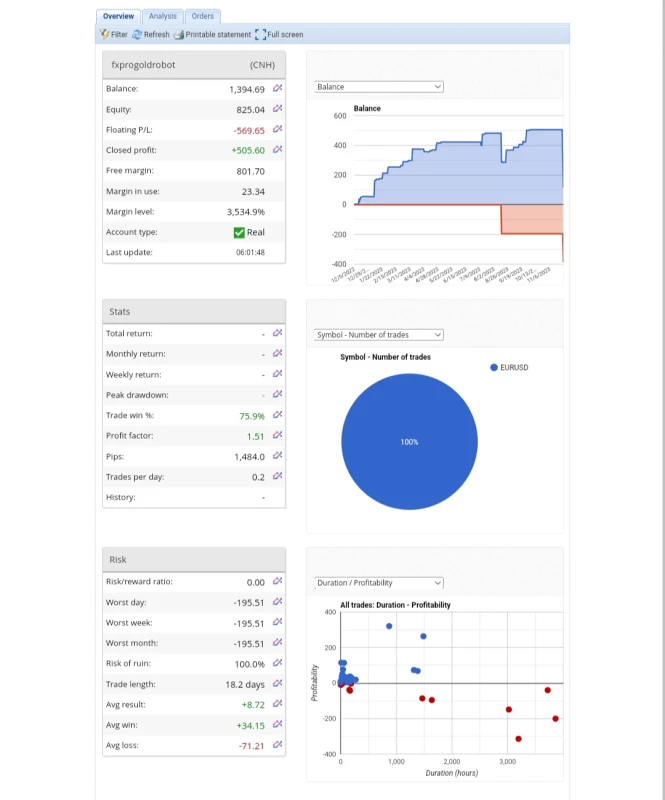Click the chart icon next to Worst day

click(x=277, y=602)
